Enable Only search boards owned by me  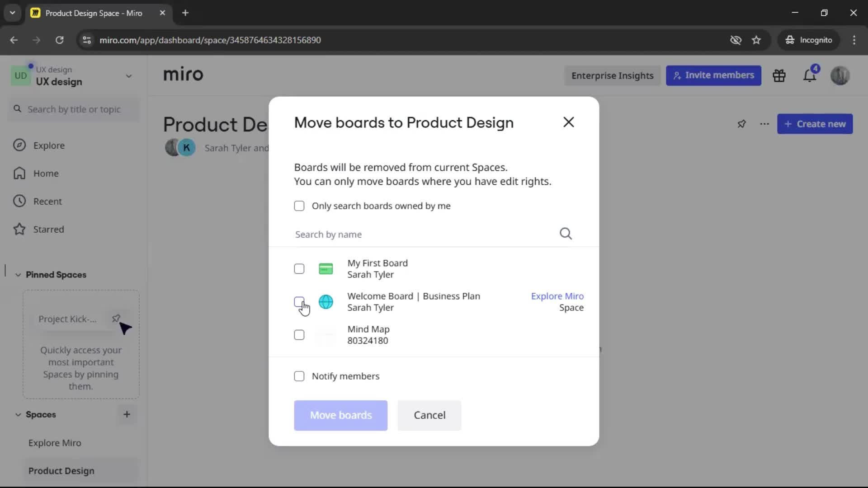tap(299, 206)
